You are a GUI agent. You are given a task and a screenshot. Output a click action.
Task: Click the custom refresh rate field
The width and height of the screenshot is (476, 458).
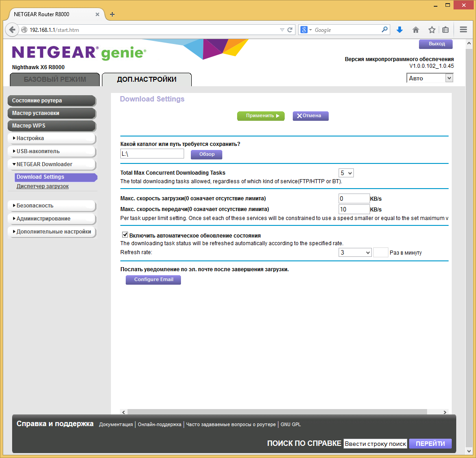(x=381, y=252)
